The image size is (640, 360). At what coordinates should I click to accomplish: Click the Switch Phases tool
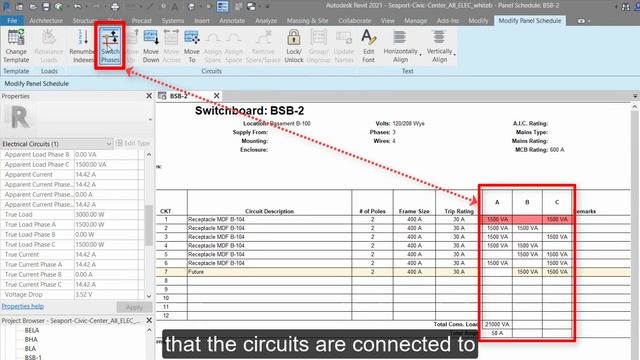[110, 46]
